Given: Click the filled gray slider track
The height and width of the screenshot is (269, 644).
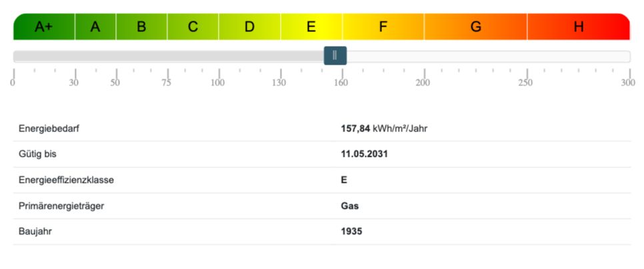Looking at the screenshot, I should pyautogui.click(x=169, y=56).
